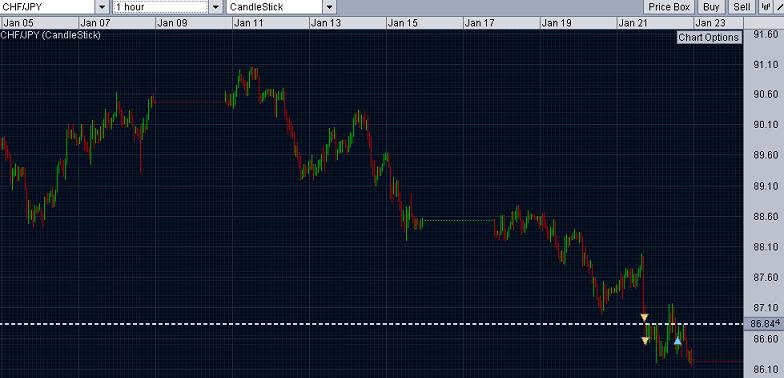Click the Buy button
Image resolution: width=784 pixels, height=378 pixels.
(711, 7)
